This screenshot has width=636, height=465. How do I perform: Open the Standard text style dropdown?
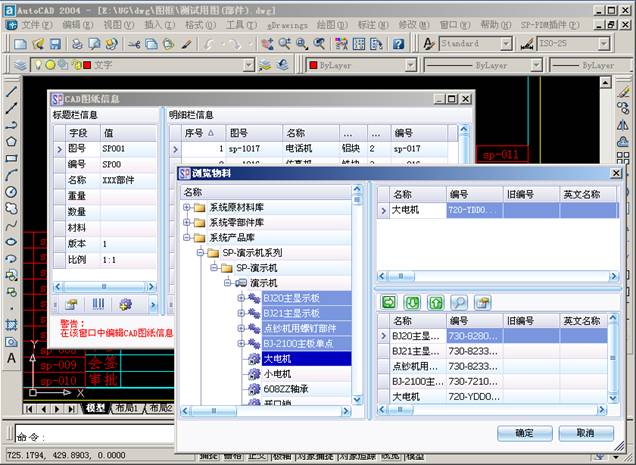coord(506,44)
